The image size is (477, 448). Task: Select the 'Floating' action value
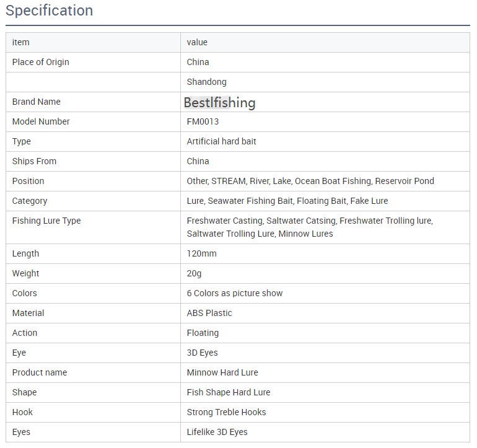pyautogui.click(x=203, y=333)
